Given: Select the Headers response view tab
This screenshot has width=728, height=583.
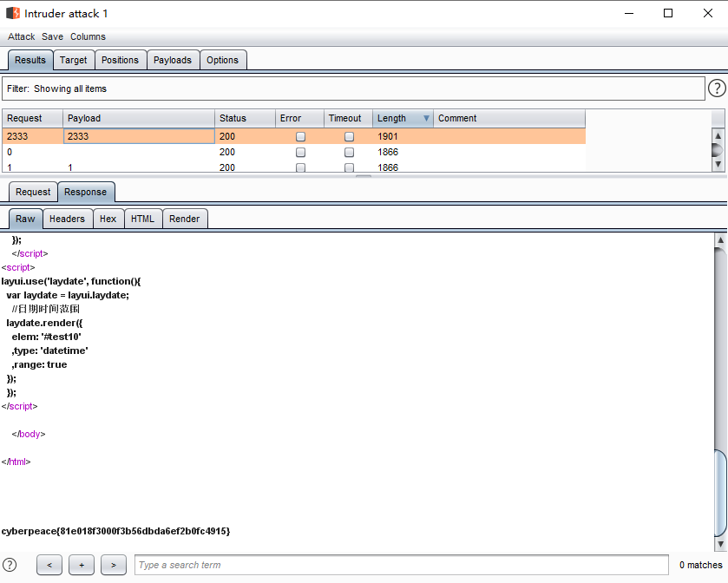Looking at the screenshot, I should (68, 219).
